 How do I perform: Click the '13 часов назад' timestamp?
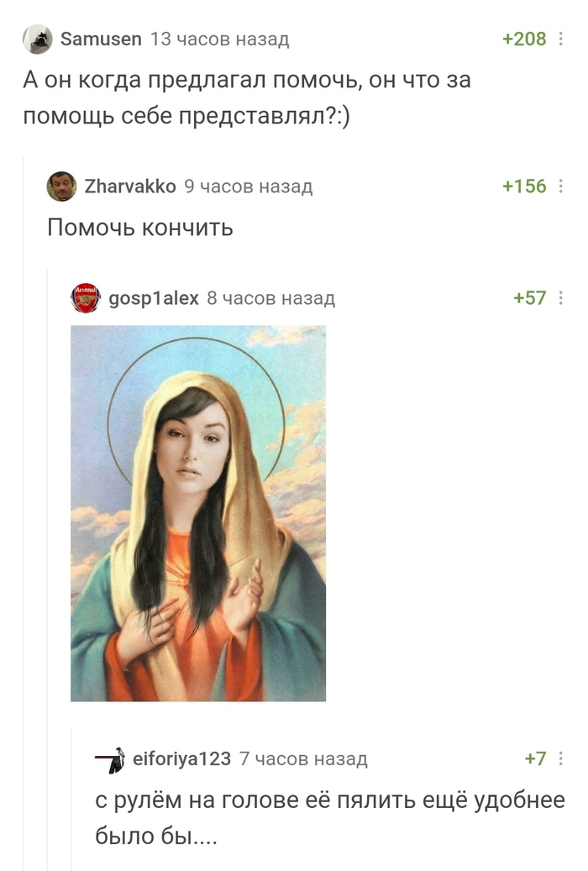pyautogui.click(x=219, y=39)
